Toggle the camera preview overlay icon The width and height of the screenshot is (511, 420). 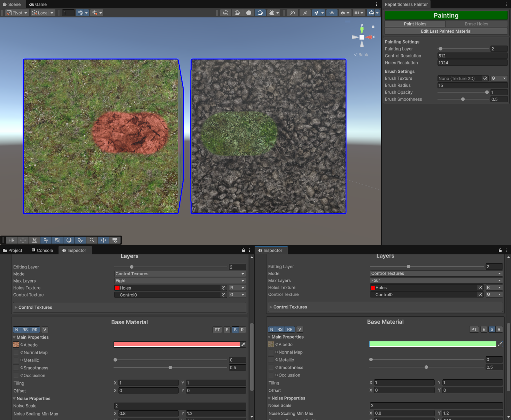coord(115,240)
